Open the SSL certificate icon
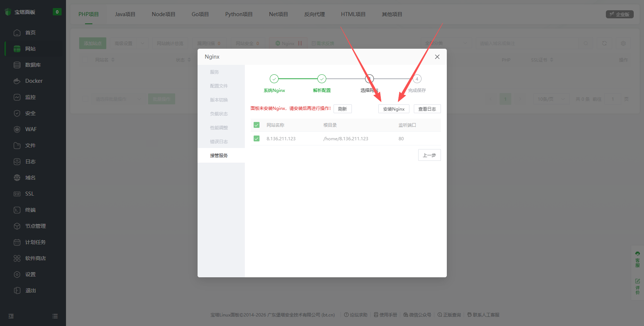644x326 pixels. coord(17,194)
